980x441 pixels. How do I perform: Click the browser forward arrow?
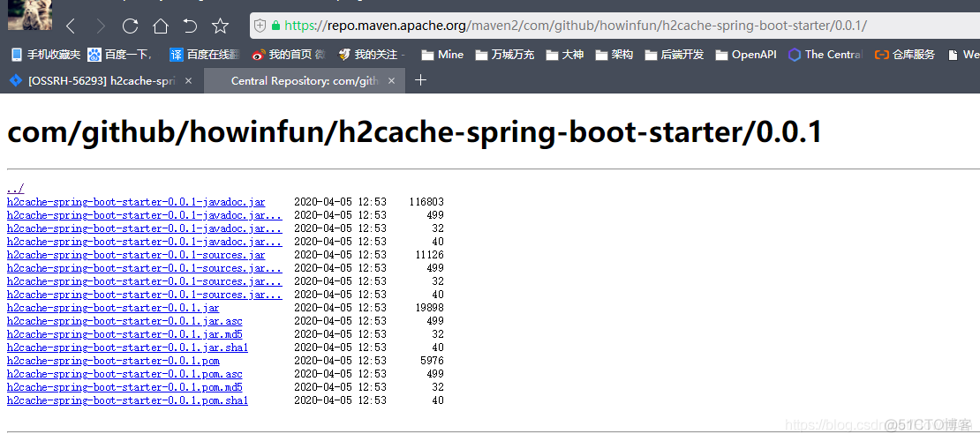click(101, 26)
